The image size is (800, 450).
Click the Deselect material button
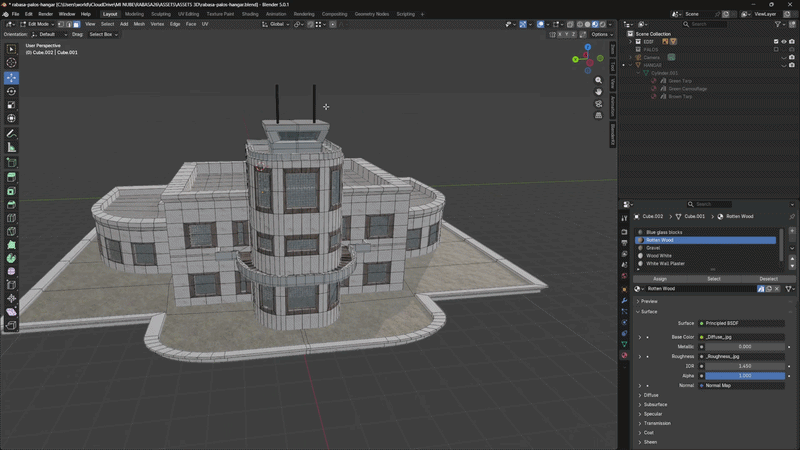[768, 279]
